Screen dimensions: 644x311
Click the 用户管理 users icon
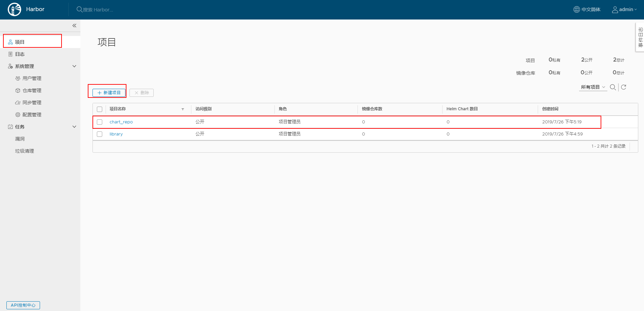(18, 78)
